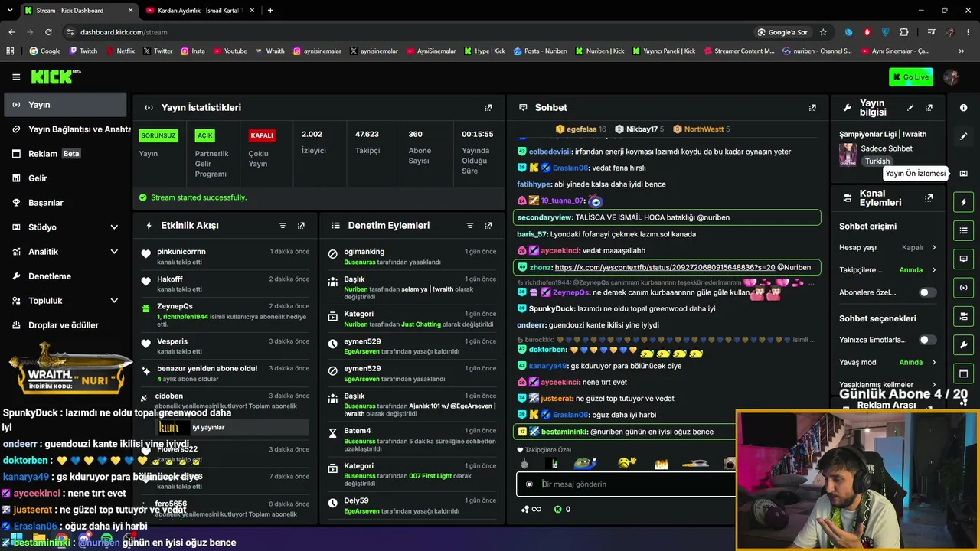
Task: Click the Kick logo
Action: coord(56,77)
